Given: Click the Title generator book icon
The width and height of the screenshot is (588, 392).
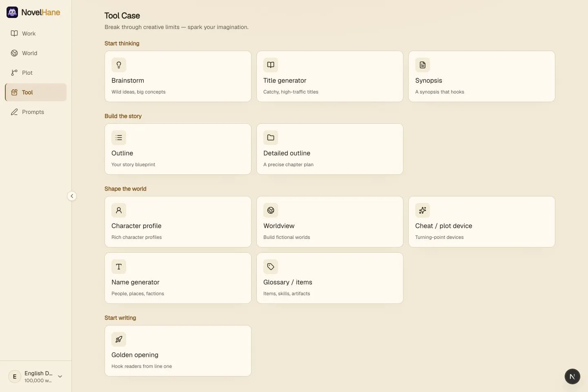Looking at the screenshot, I should [271, 65].
